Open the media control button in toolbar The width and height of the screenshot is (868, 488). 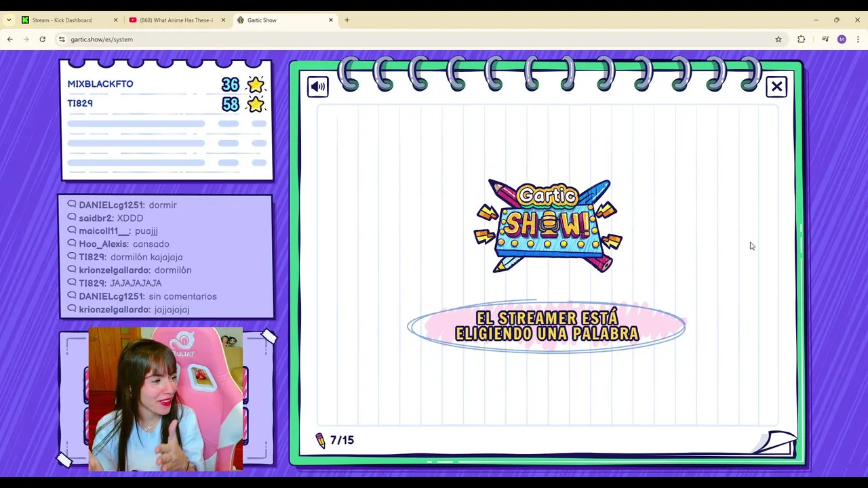tap(825, 39)
